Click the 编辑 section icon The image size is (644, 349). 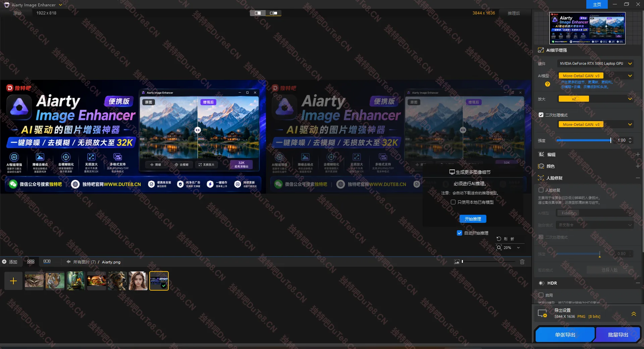(541, 154)
